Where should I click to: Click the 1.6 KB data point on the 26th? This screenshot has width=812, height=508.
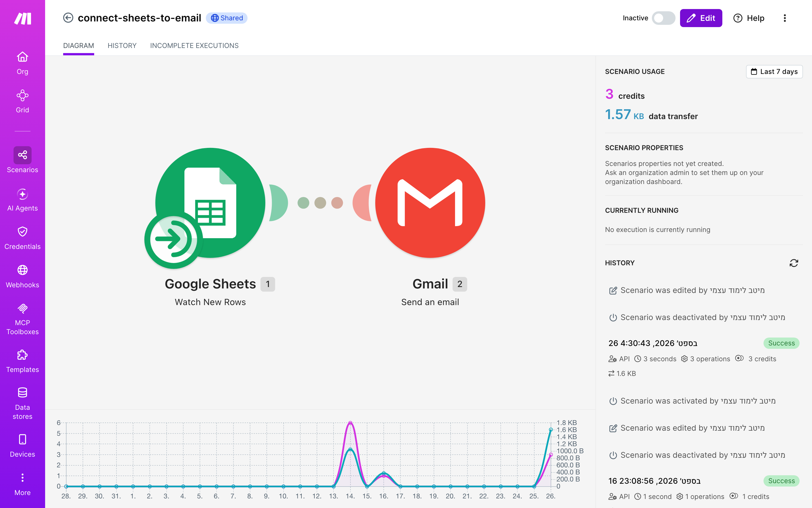551,430
